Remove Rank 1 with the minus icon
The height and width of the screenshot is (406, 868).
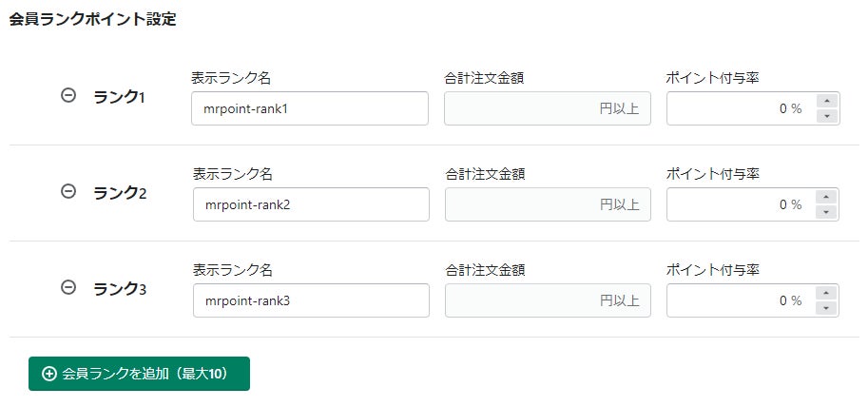coord(68,95)
